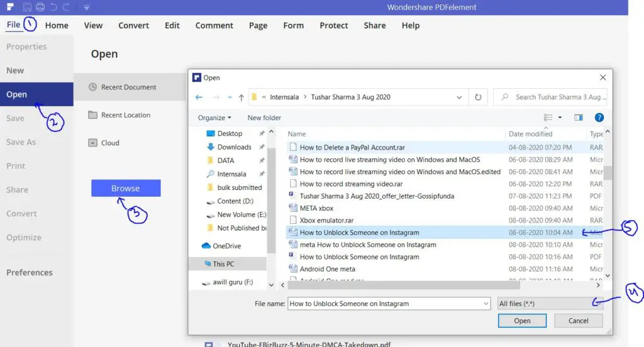The height and width of the screenshot is (347, 644).
Task: Click the Open button in dialog
Action: click(522, 321)
